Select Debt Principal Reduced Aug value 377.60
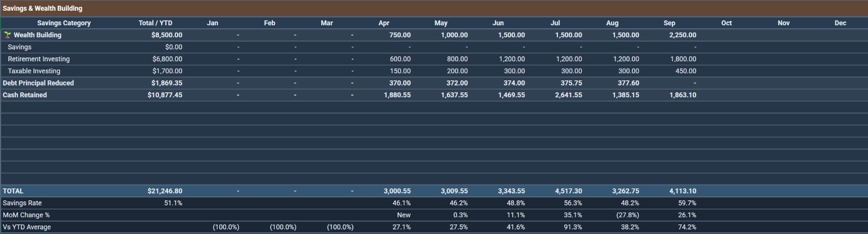Screen dimensions: 868x234 tap(628, 83)
